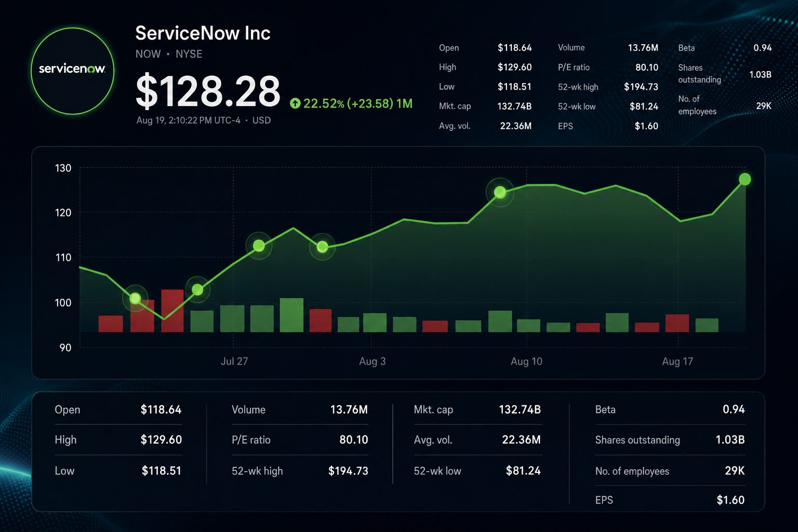Click the ServiceNow circular logo
798x532 pixels.
(72, 71)
